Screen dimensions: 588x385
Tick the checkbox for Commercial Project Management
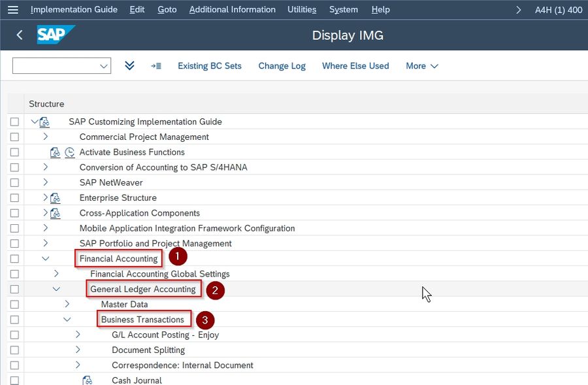coord(14,137)
